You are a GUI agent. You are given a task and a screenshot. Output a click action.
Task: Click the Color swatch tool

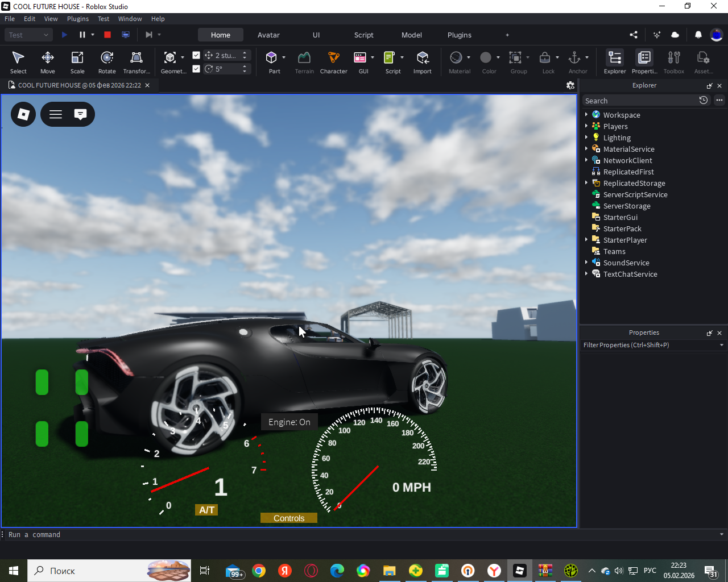pos(486,57)
